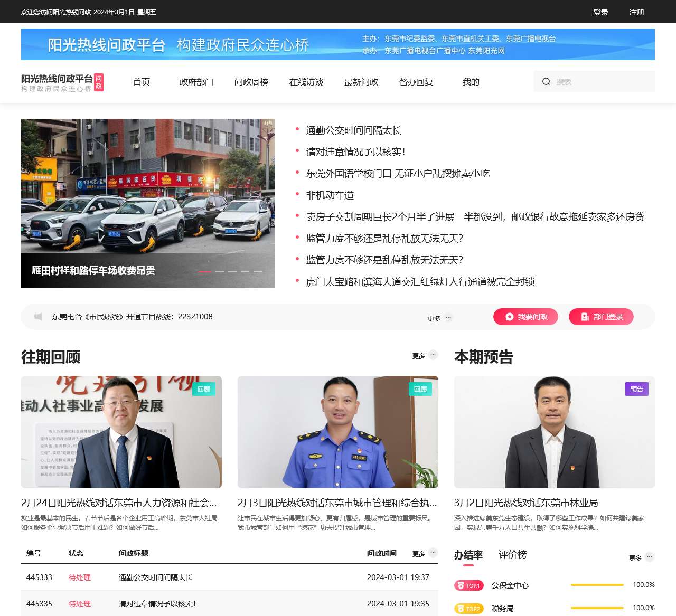The image size is (676, 616).
Task: Select first carousel indicator dash
Action: pos(204,271)
